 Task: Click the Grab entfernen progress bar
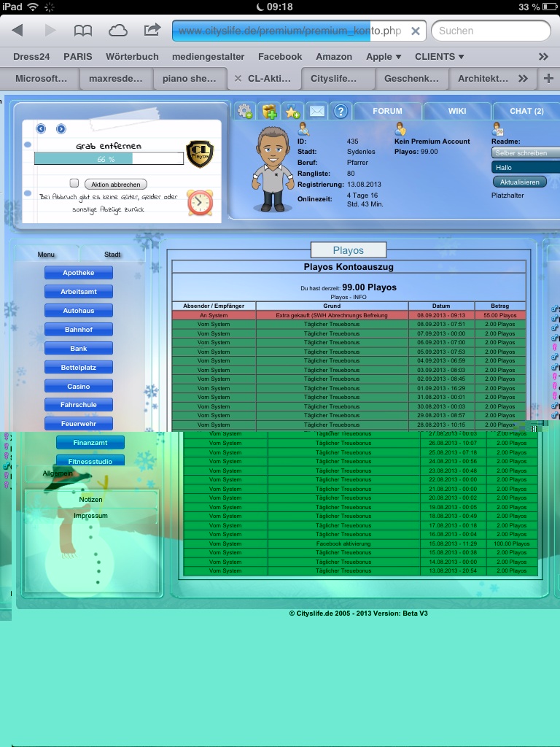109,158
